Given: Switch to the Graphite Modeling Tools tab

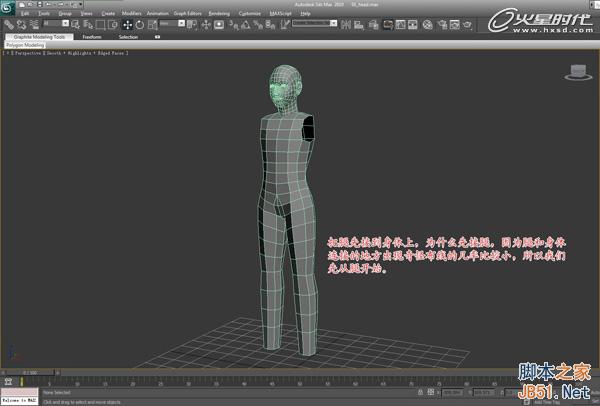Looking at the screenshot, I should (x=39, y=37).
